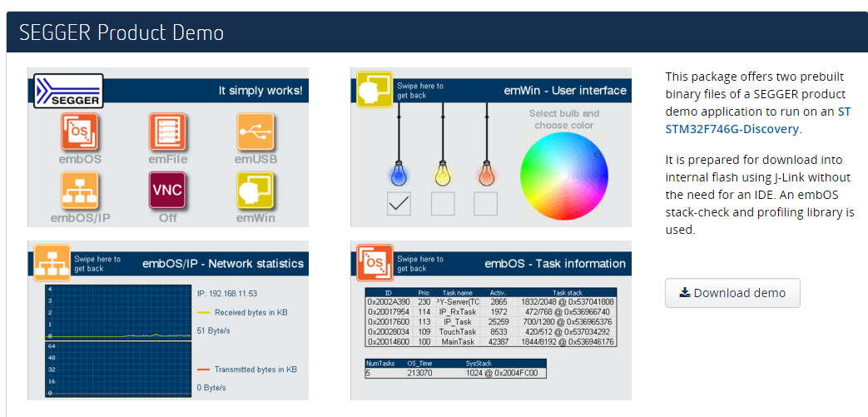Click the transmitted bytes graph
The width and height of the screenshot is (868, 417).
coord(118,369)
